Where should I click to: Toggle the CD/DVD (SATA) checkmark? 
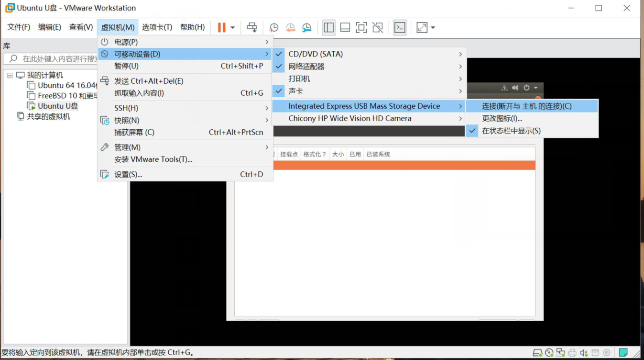point(279,54)
